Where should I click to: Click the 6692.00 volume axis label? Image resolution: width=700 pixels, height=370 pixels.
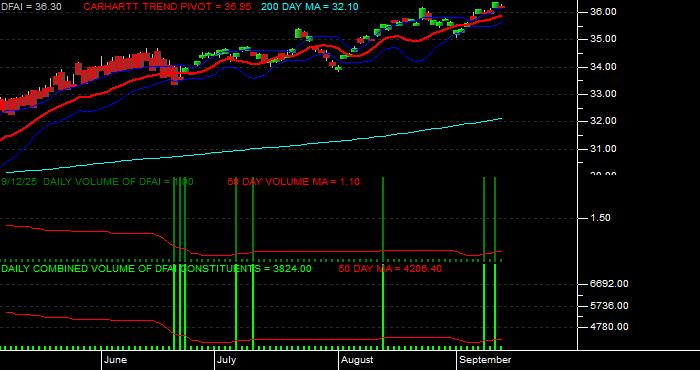[609, 284]
